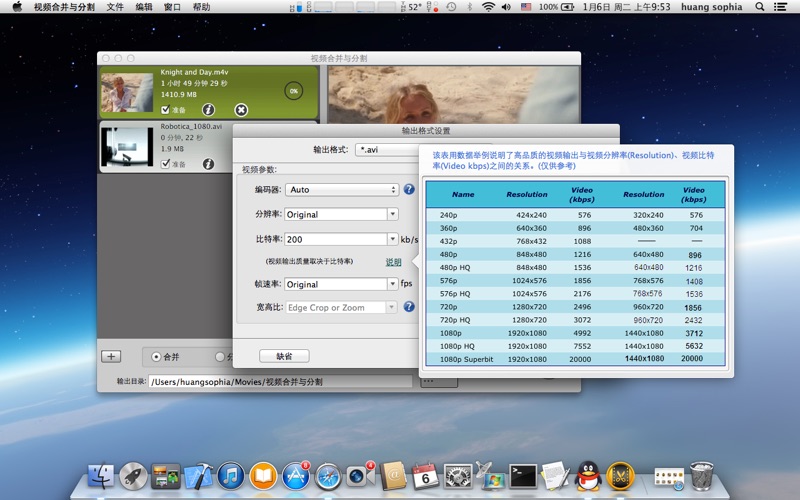
Task: Click the 720p HQ row name in table
Action: (455, 320)
